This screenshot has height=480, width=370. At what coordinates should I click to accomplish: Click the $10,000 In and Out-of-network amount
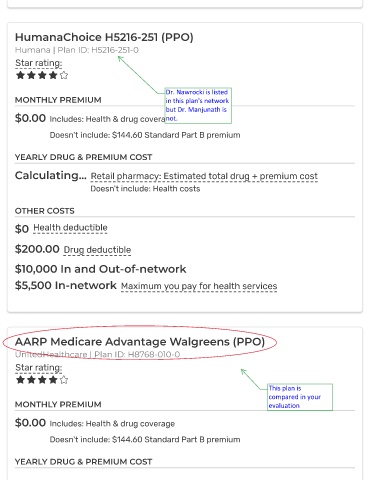pos(100,269)
